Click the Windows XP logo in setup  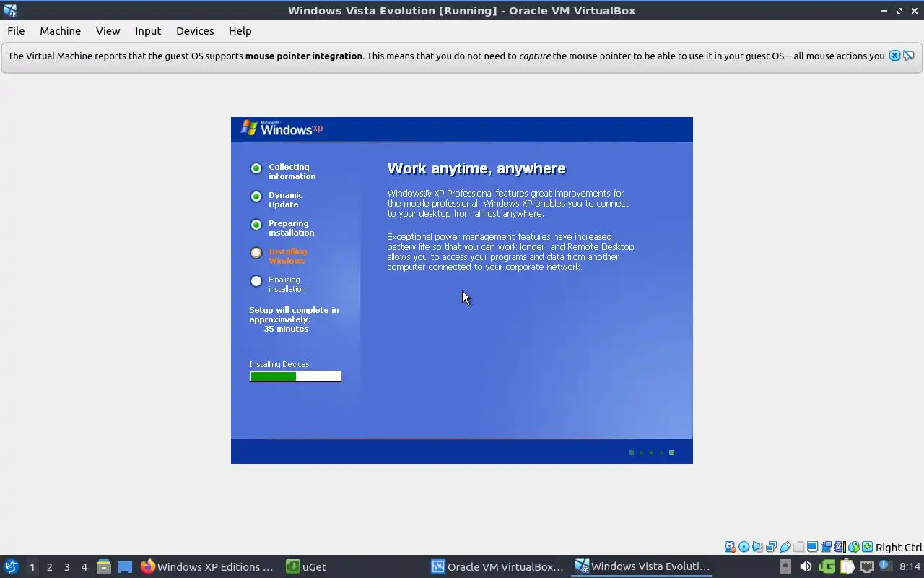coord(282,128)
